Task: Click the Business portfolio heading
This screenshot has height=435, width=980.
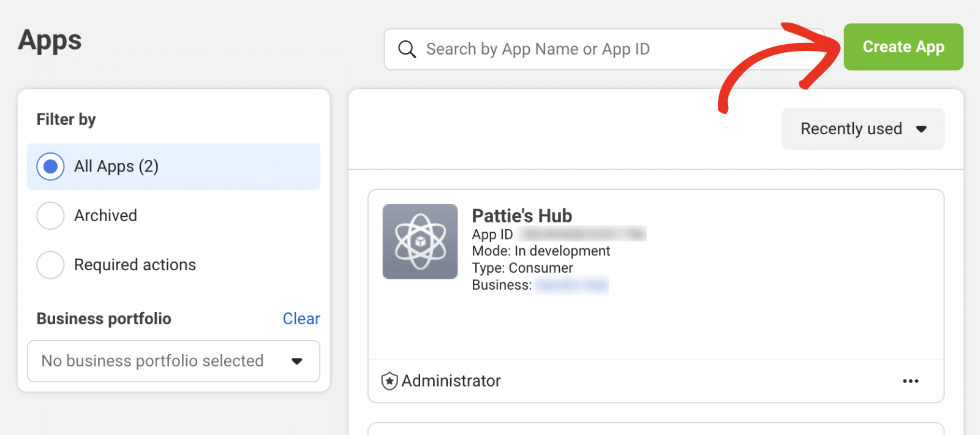Action: click(104, 319)
